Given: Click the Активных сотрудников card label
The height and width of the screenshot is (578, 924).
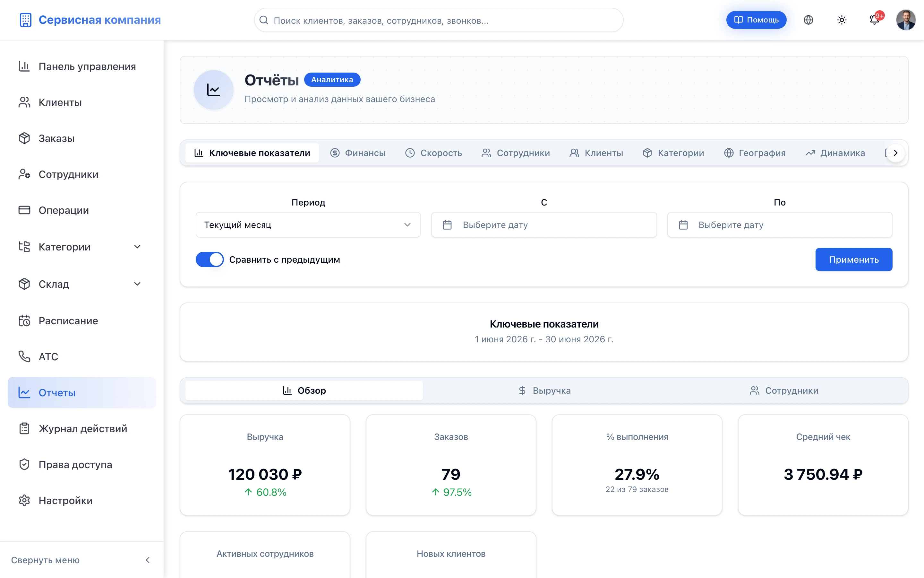Looking at the screenshot, I should coord(265,554).
